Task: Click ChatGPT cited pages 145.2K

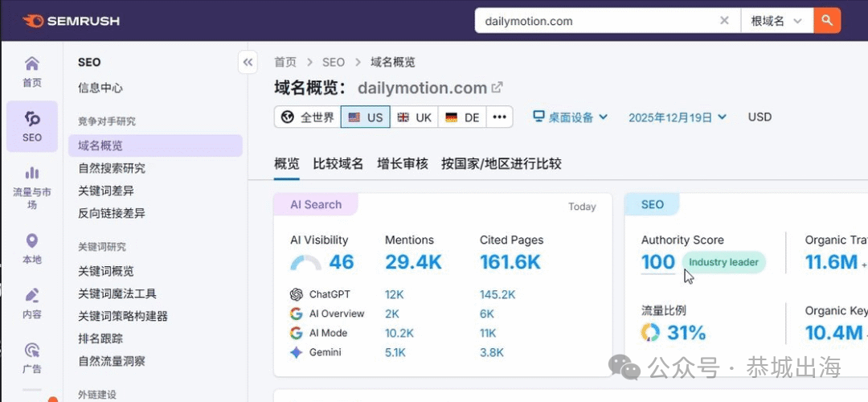Action: pos(497,294)
